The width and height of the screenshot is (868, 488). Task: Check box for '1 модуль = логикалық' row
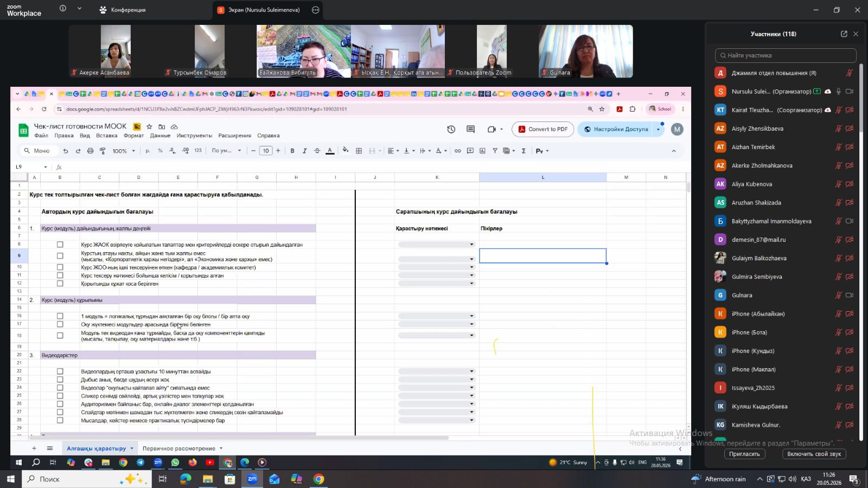point(60,316)
